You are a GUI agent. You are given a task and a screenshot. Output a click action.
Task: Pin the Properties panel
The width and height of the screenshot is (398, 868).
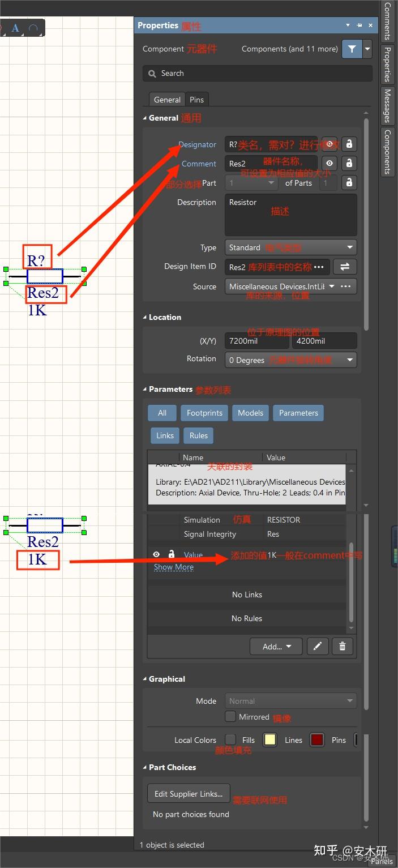click(360, 25)
